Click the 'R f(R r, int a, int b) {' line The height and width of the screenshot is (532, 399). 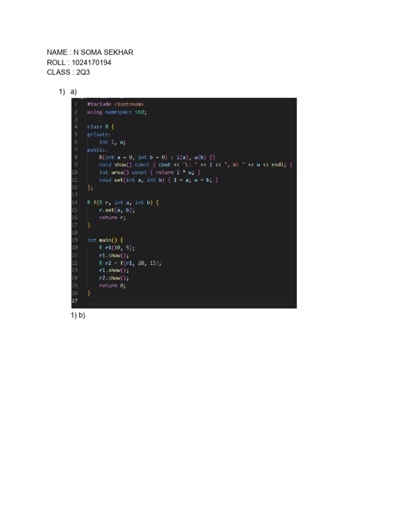tap(123, 203)
